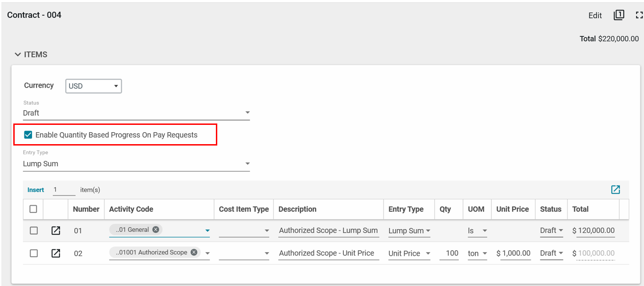This screenshot has height=286, width=644.
Task: Click the Qty field showing 100
Action: pyautogui.click(x=449, y=253)
